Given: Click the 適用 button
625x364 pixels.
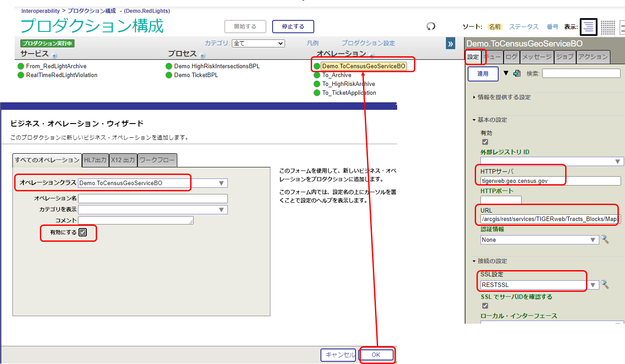Looking at the screenshot, I should (x=483, y=74).
